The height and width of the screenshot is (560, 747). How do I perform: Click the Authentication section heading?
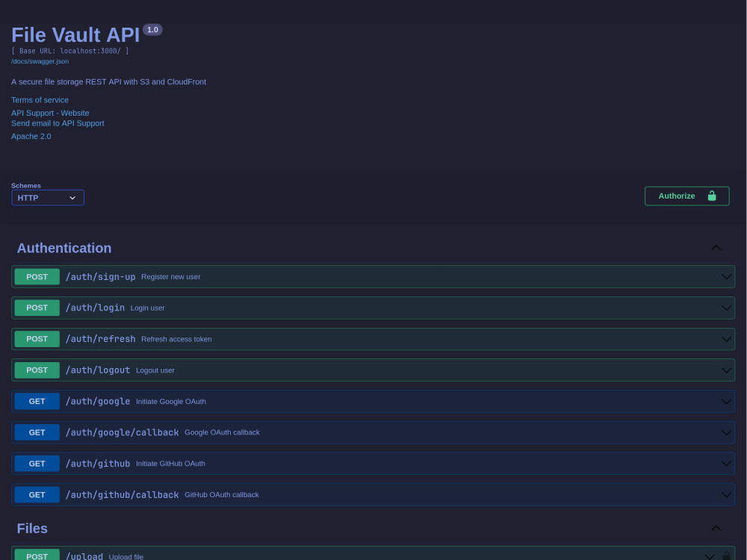pos(64,248)
